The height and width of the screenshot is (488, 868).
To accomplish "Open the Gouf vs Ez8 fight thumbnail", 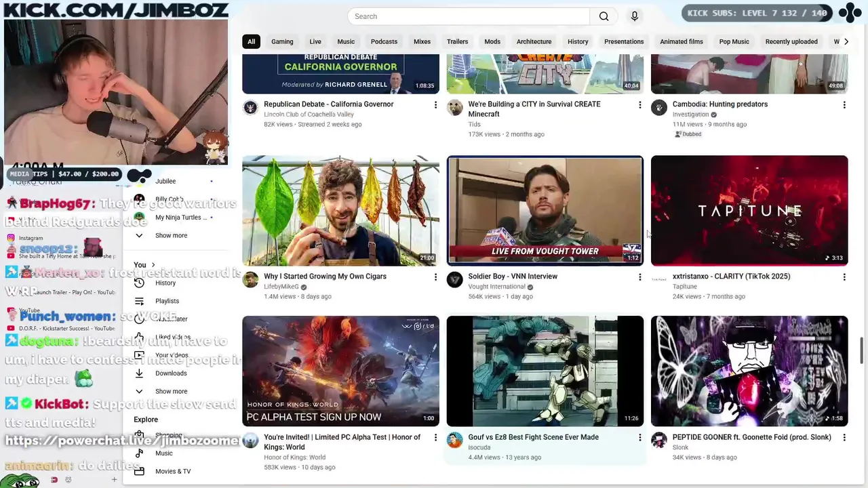I will point(545,371).
